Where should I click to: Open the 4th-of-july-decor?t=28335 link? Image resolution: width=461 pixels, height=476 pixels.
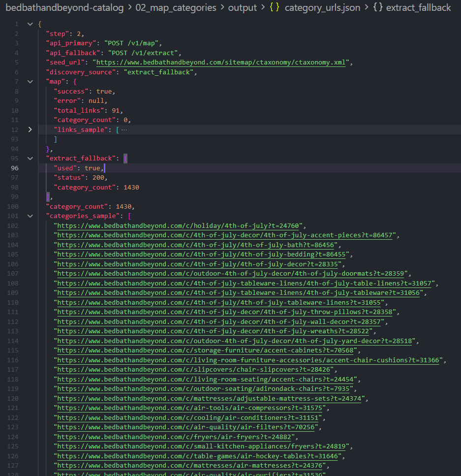(x=198, y=264)
